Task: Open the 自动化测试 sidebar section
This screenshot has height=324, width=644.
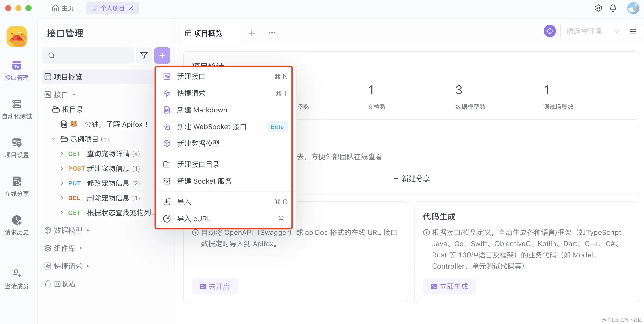Action: 17,110
